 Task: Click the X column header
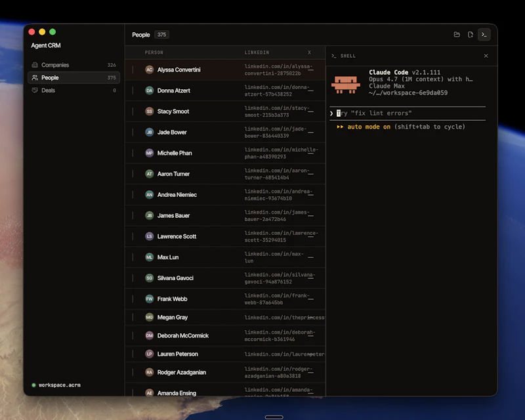(309, 52)
